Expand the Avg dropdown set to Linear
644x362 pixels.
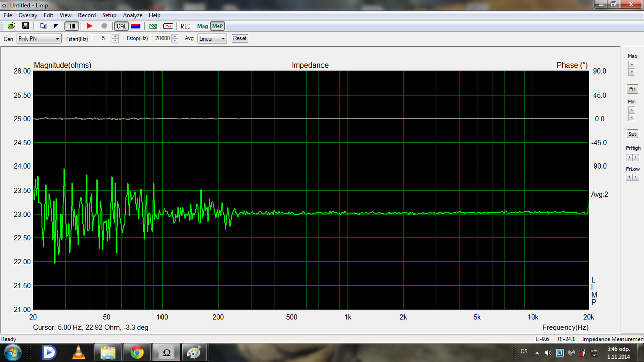(212, 38)
